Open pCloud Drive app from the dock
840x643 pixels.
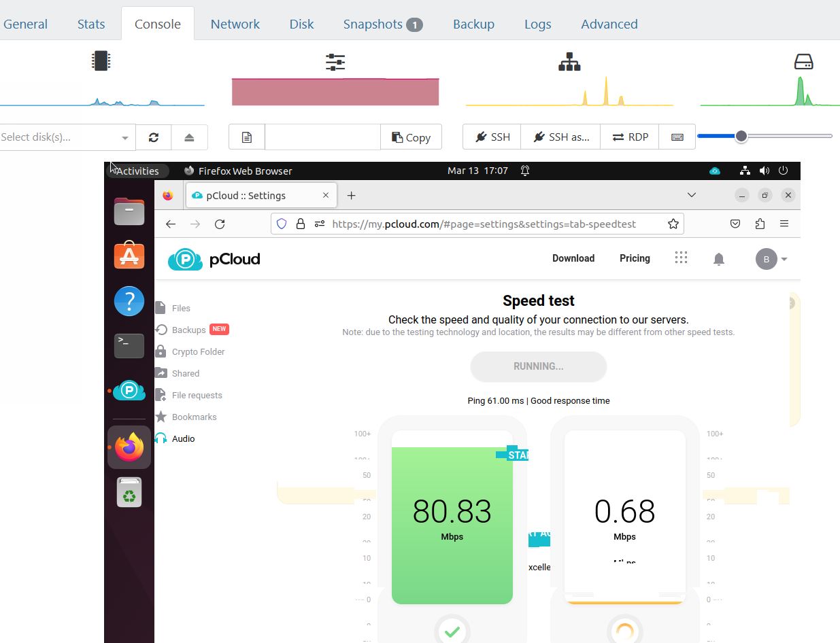point(129,391)
